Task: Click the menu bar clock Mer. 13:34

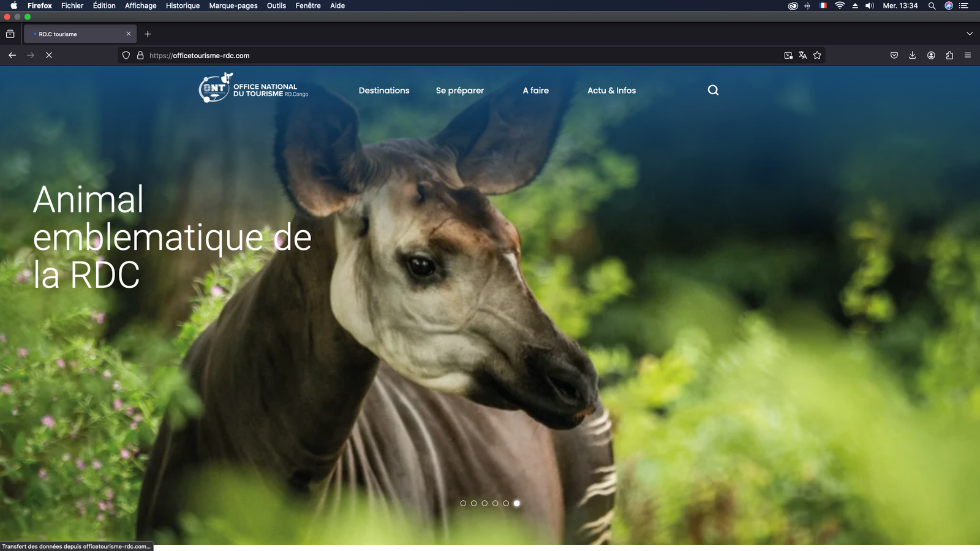Action: [x=900, y=6]
